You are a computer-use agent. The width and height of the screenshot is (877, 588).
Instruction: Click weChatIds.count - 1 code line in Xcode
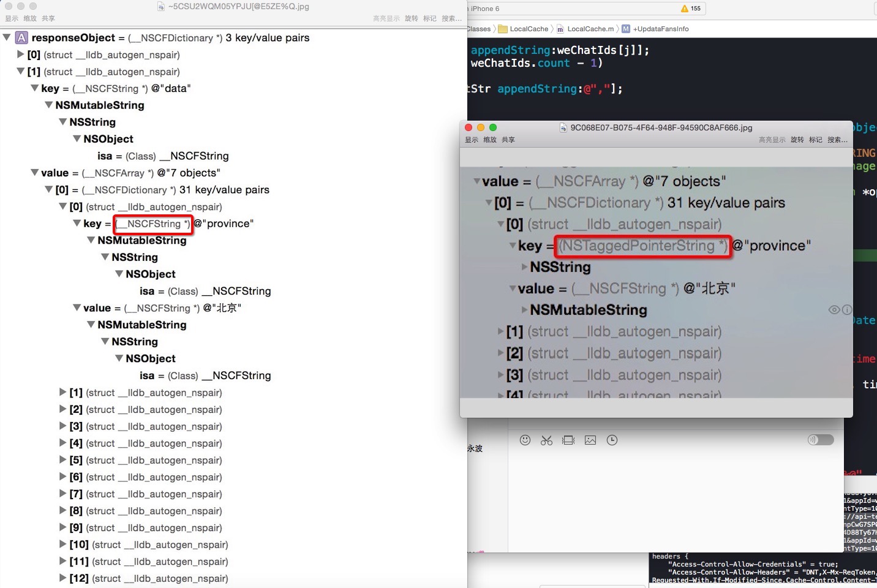(536, 63)
